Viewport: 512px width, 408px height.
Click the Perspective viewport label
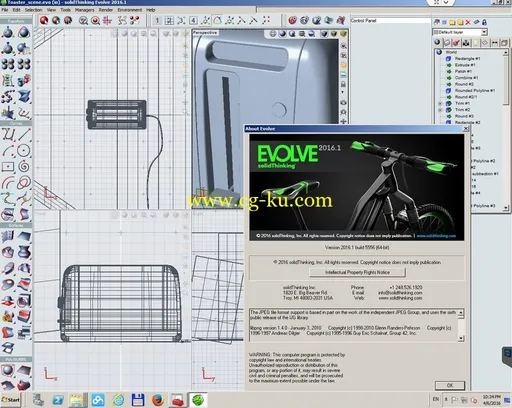click(205, 33)
